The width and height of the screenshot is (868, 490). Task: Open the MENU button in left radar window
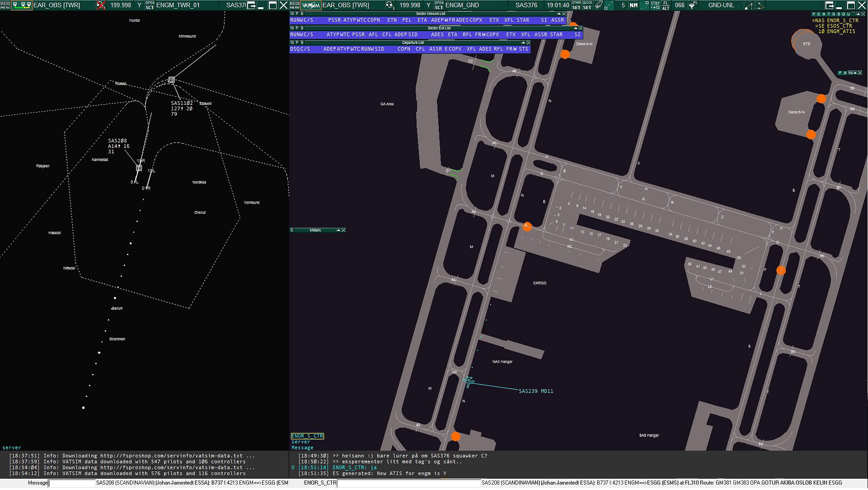tap(5, 5)
